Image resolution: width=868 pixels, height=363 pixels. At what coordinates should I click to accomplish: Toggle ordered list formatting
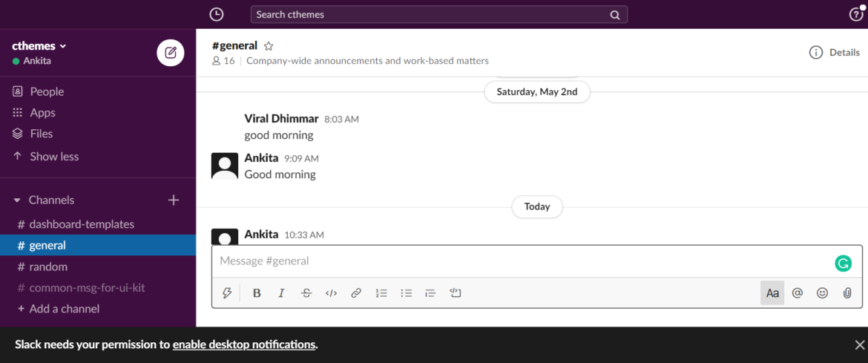381,293
